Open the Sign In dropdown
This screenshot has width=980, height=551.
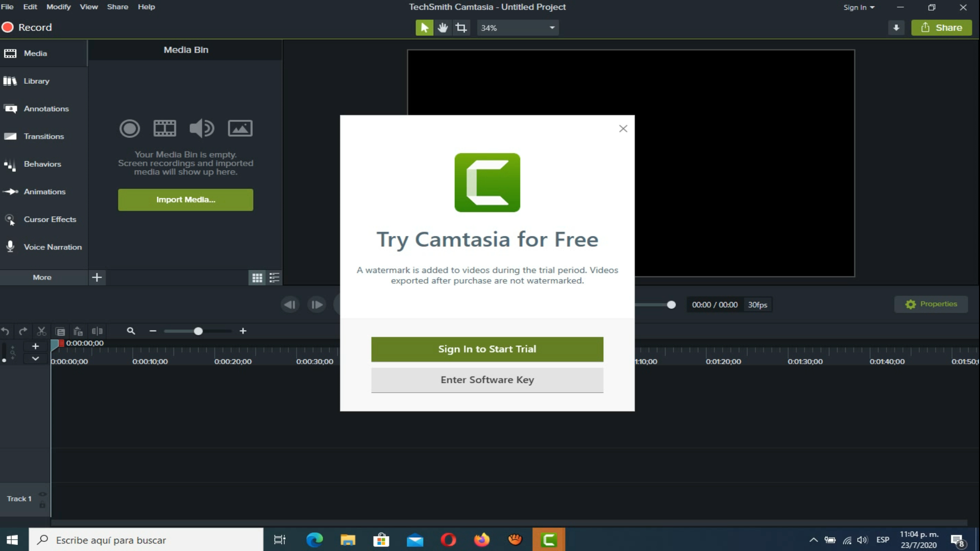859,7
